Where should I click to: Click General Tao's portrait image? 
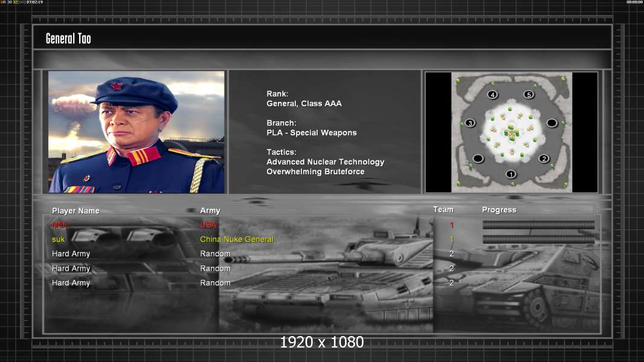137,132
